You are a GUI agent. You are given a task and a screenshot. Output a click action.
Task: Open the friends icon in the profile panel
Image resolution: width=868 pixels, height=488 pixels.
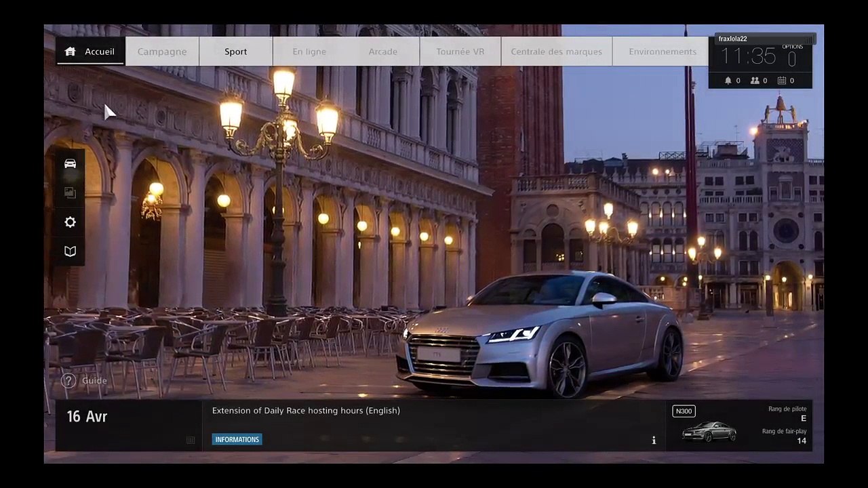(x=755, y=81)
